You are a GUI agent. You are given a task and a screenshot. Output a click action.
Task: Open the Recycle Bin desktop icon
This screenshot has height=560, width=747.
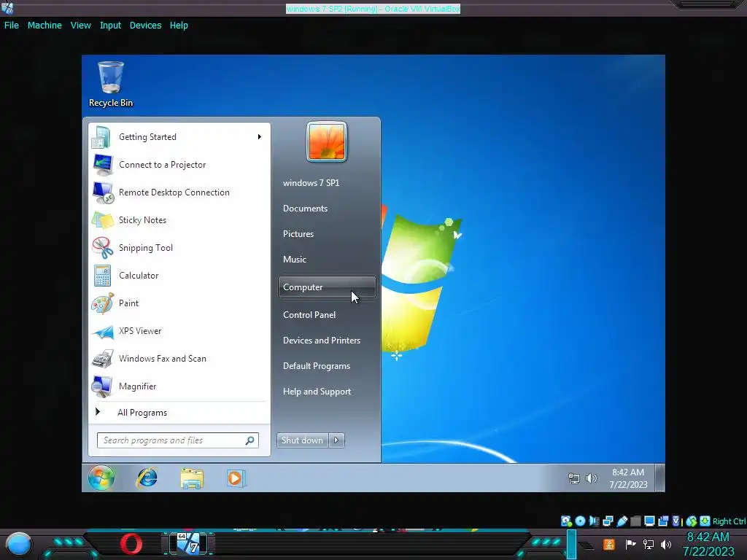111,84
